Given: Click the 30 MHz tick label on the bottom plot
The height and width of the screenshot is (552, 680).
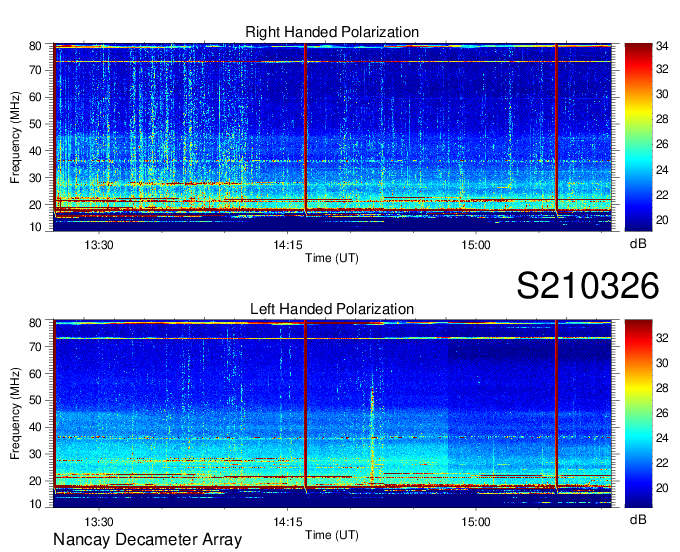Looking at the screenshot, I should [36, 454].
